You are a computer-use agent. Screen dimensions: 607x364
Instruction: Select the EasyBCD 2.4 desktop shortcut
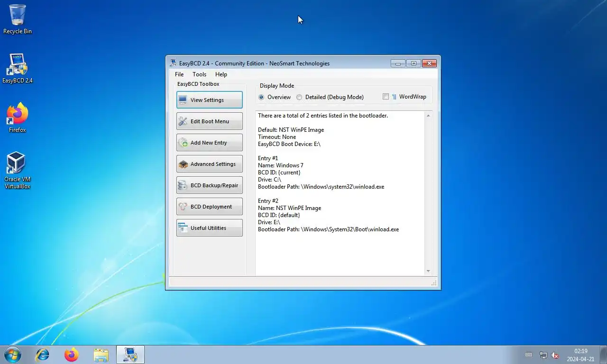(18, 69)
